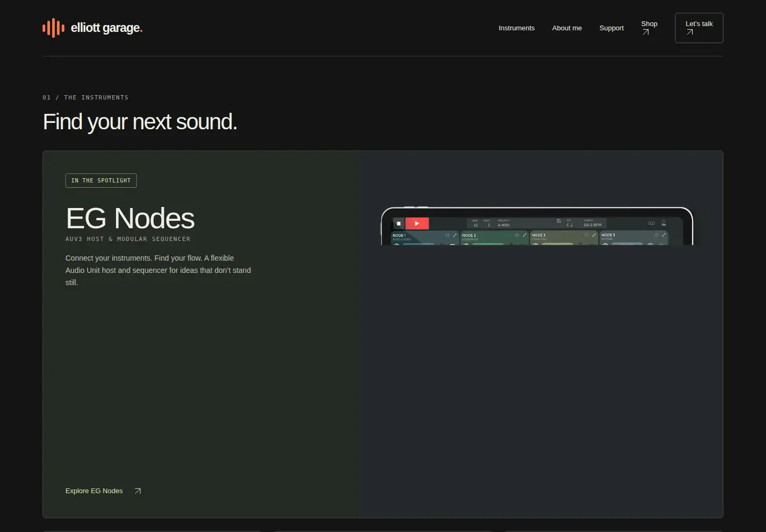This screenshot has width=766, height=532.
Task: Click the 'Find your next sound.' headline
Action: pos(140,122)
